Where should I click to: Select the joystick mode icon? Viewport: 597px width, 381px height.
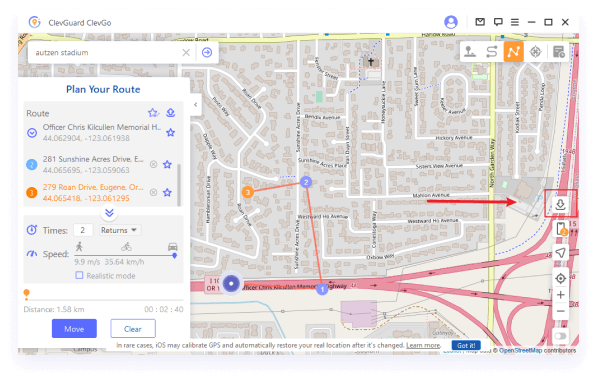(x=536, y=52)
